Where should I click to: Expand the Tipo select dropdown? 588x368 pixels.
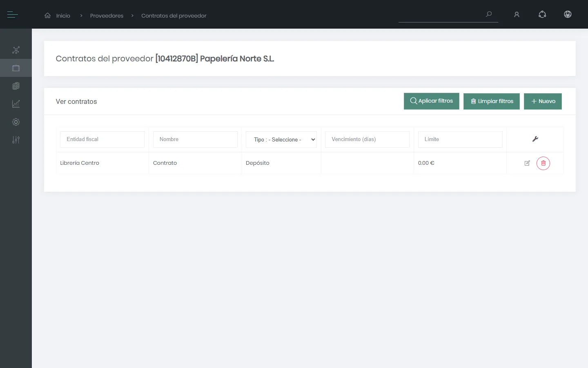click(281, 139)
